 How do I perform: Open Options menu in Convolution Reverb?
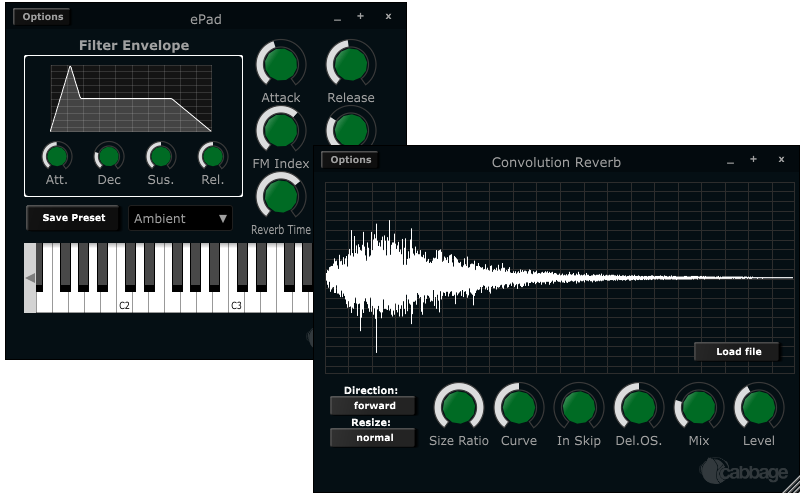[350, 160]
